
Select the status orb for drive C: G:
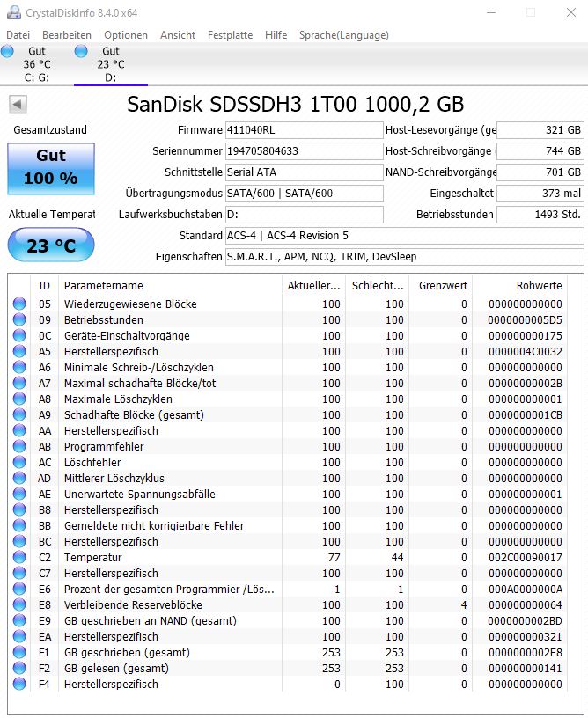7,51
